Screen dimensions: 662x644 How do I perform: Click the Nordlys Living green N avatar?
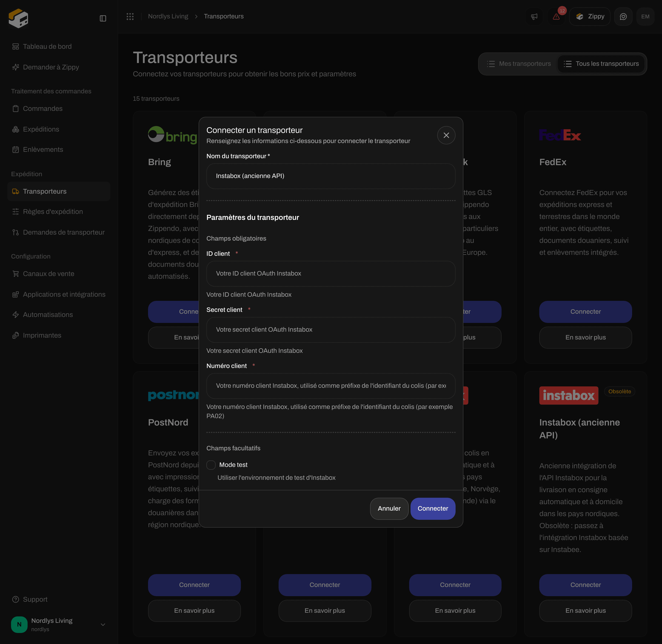(19, 624)
